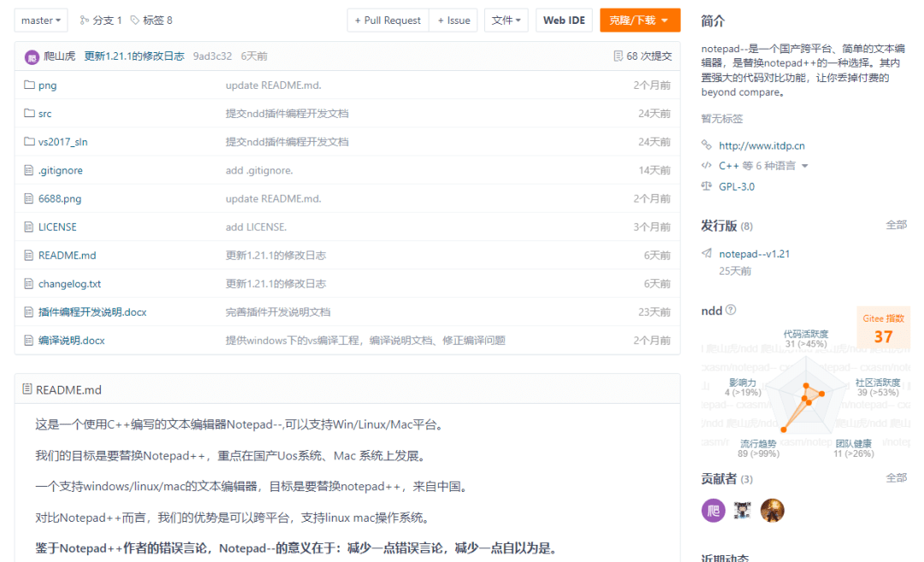Open 爬山虎 author name link
The width and height of the screenshot is (924, 562).
60,56
